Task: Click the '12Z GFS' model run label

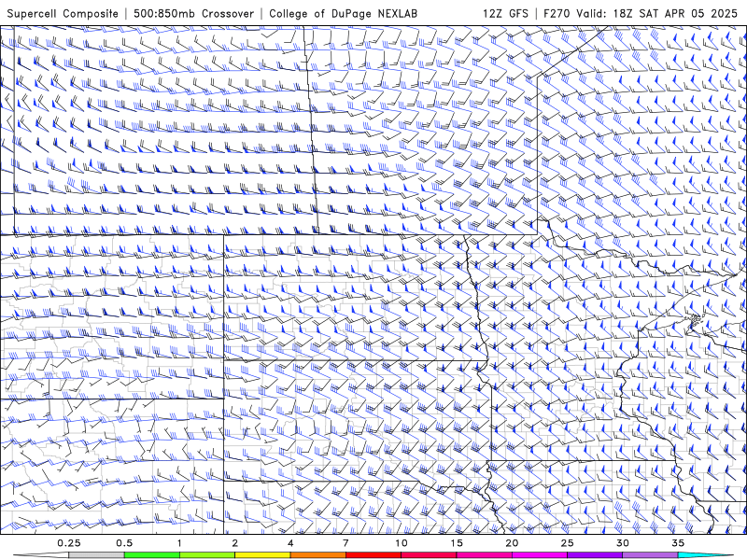Action: (x=505, y=13)
